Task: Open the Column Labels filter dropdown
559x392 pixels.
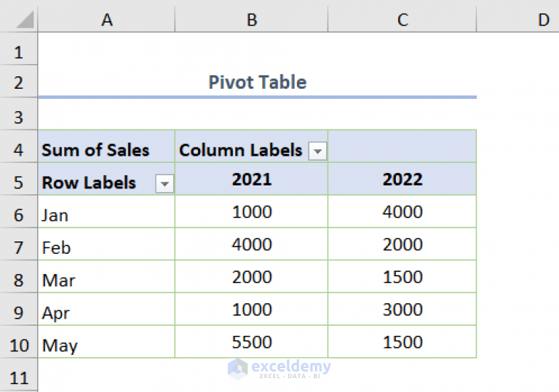Action: point(317,151)
